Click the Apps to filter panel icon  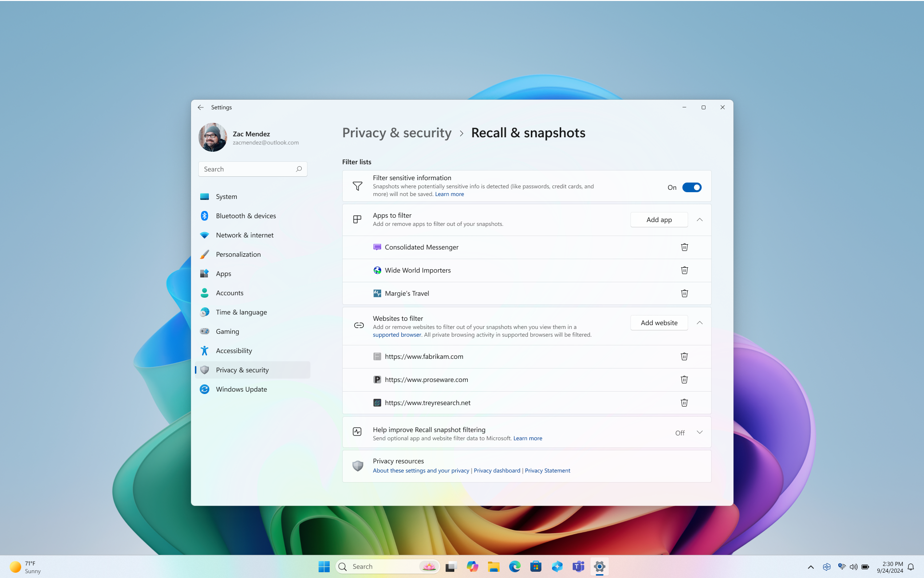357,219
